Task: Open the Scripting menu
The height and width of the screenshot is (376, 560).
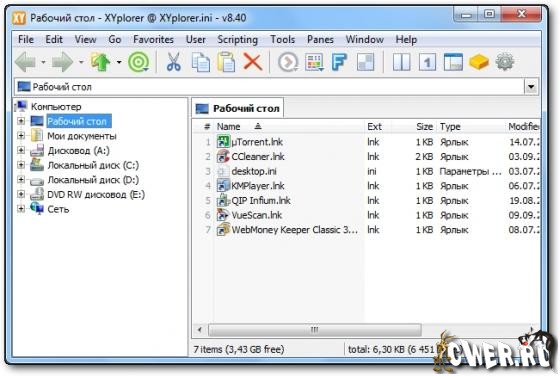Action: [x=238, y=39]
